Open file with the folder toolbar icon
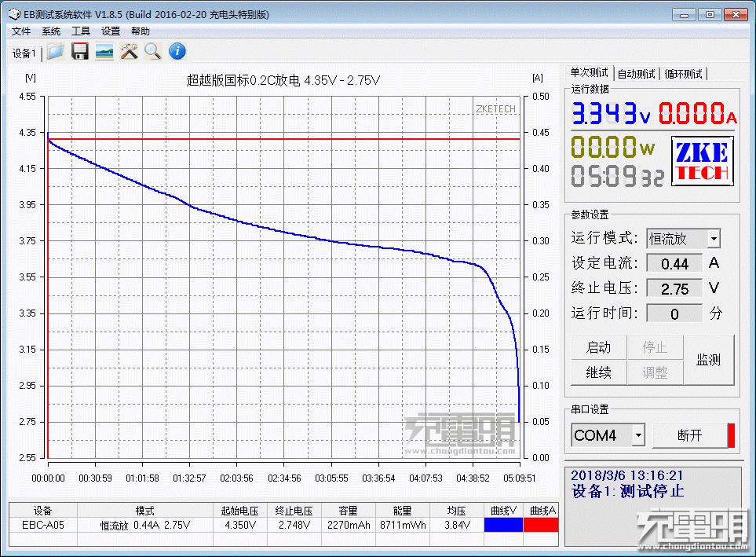Viewport: 756px width, 557px height. (56, 51)
